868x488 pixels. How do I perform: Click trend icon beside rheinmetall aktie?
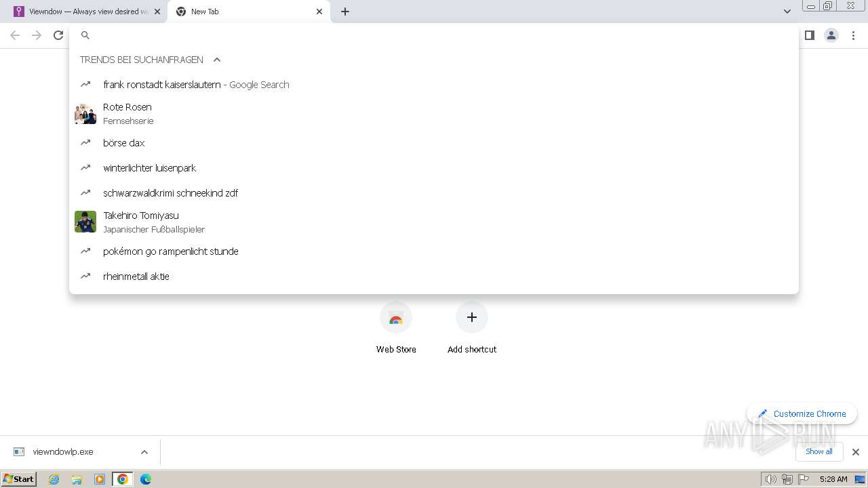[x=85, y=276]
